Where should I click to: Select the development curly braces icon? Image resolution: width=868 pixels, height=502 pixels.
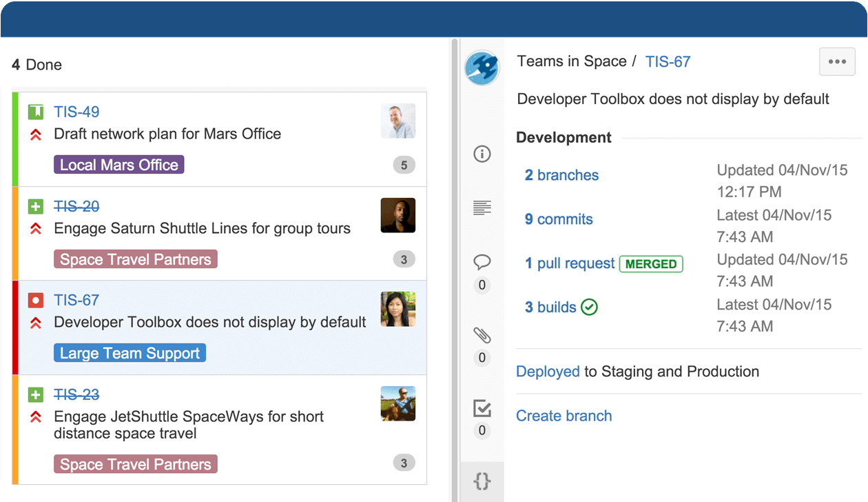[x=482, y=481]
